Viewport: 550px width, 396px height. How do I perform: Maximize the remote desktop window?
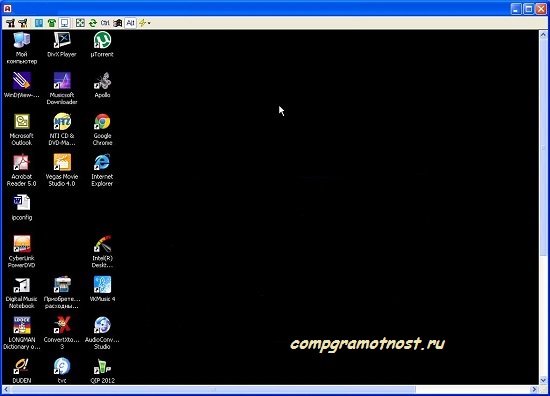[x=528, y=9]
